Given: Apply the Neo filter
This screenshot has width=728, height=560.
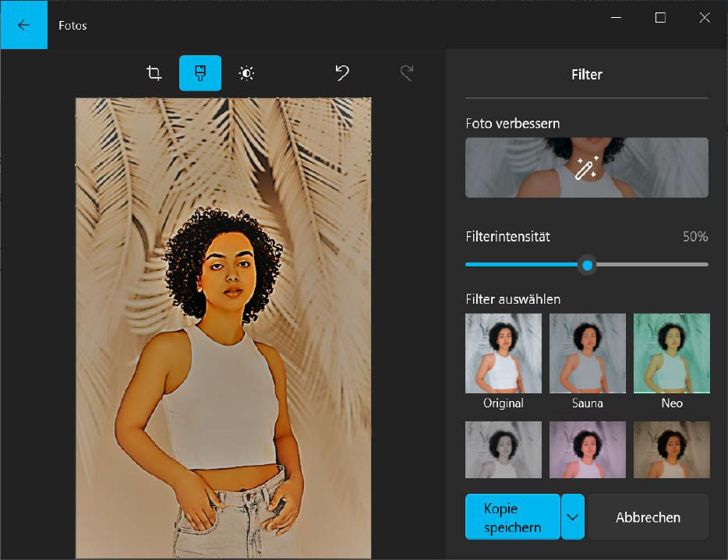Looking at the screenshot, I should [671, 353].
